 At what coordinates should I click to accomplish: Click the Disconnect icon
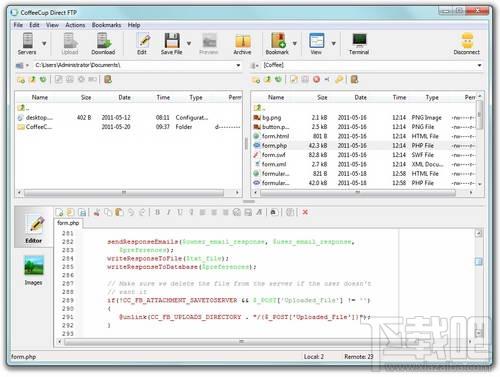pos(466,44)
